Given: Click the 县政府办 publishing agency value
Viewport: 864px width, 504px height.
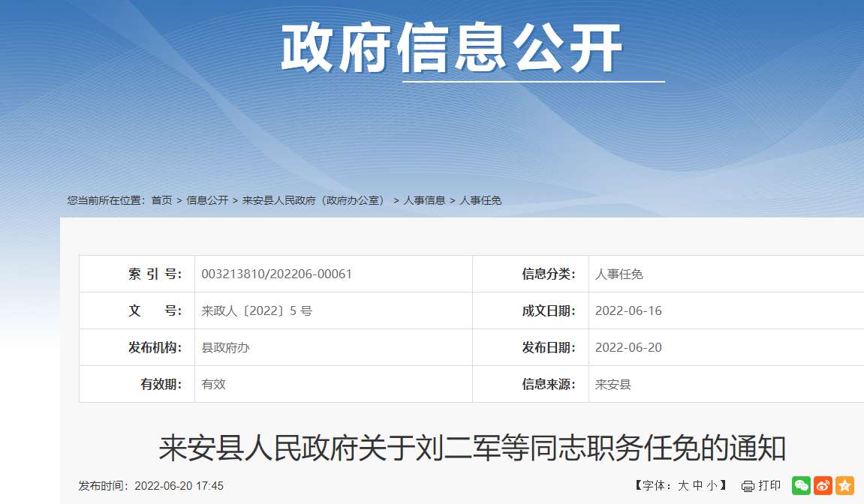Looking at the screenshot, I should [225, 347].
